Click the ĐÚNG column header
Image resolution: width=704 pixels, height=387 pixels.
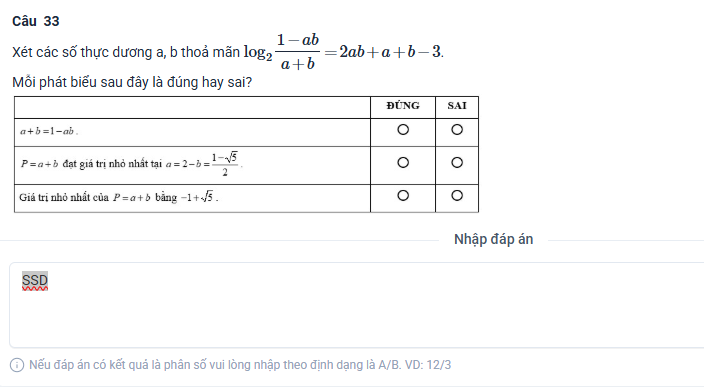pos(403,106)
